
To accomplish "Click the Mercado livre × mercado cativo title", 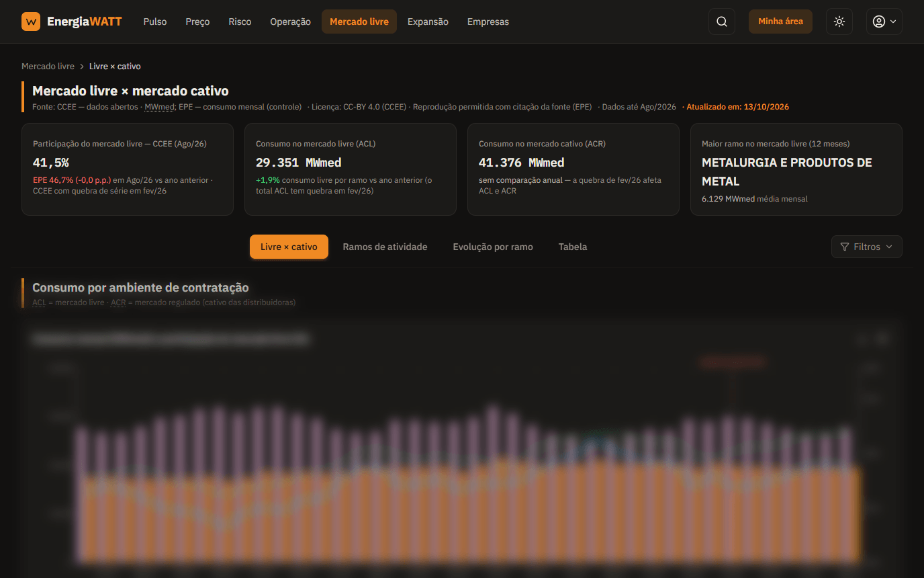I will point(130,91).
